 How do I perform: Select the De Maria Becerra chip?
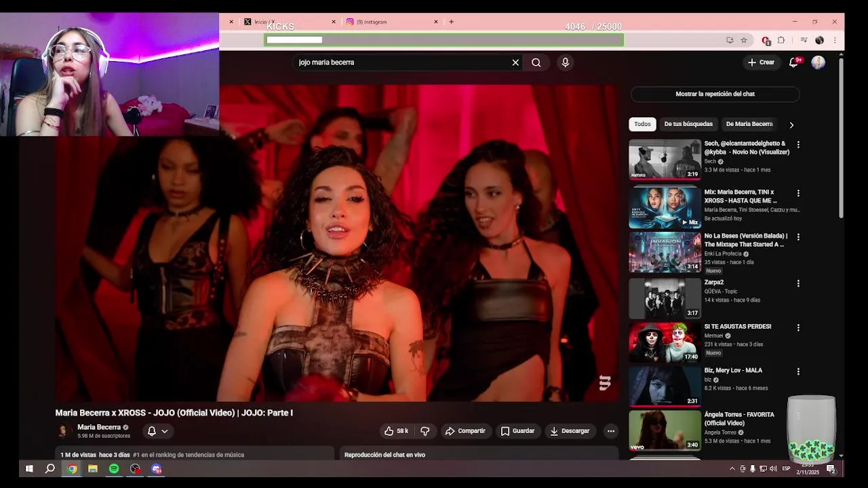[749, 124]
